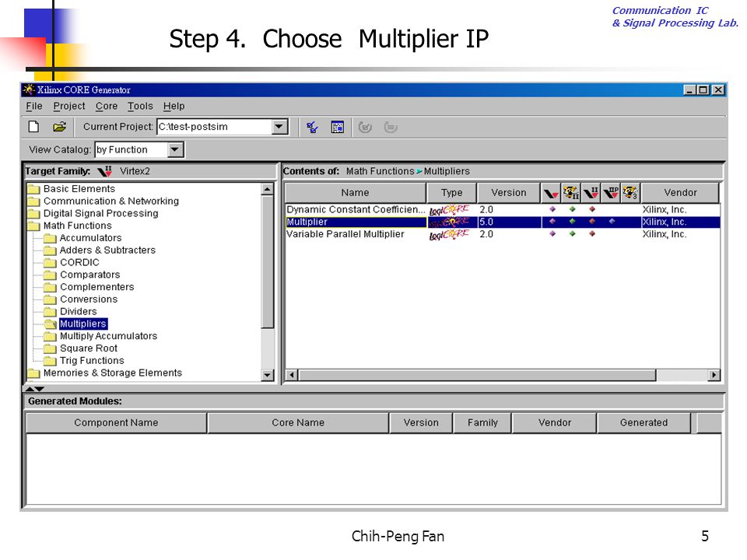Click the Spartan 3 column header icon
Viewport: 747px width, 560px height.
click(630, 193)
